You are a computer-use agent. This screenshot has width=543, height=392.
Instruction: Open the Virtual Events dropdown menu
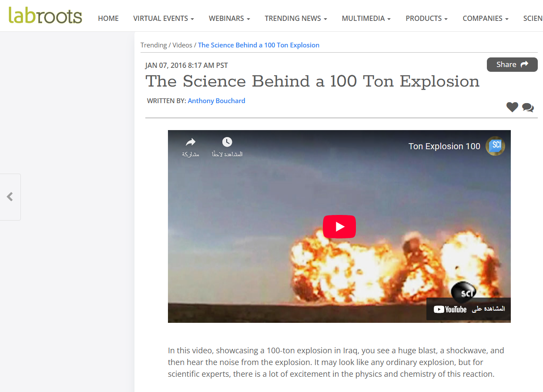point(164,18)
